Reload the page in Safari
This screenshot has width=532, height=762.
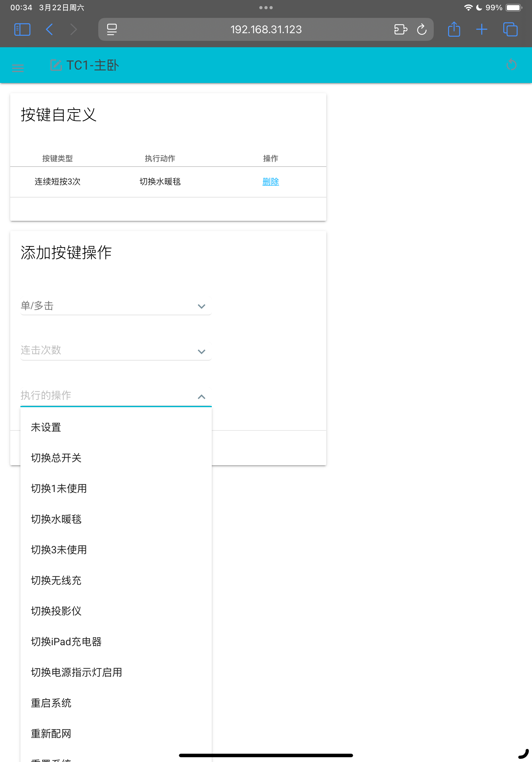(x=422, y=30)
